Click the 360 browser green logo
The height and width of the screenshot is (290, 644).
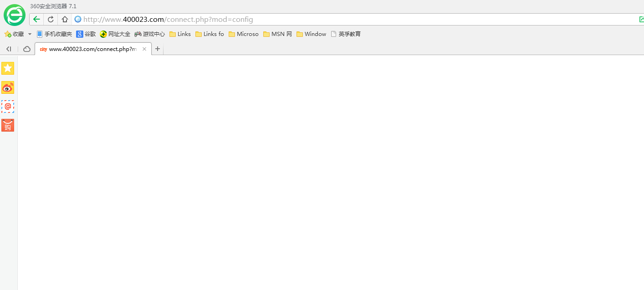tap(15, 15)
